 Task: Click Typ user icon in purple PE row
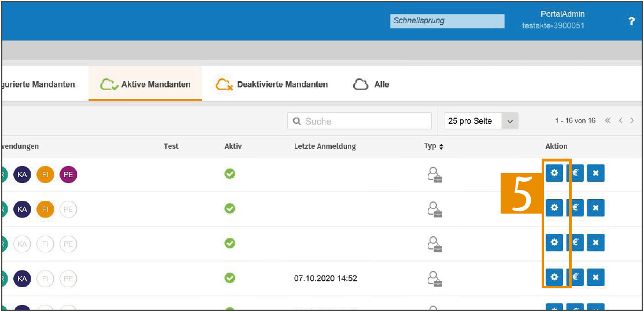tap(435, 174)
